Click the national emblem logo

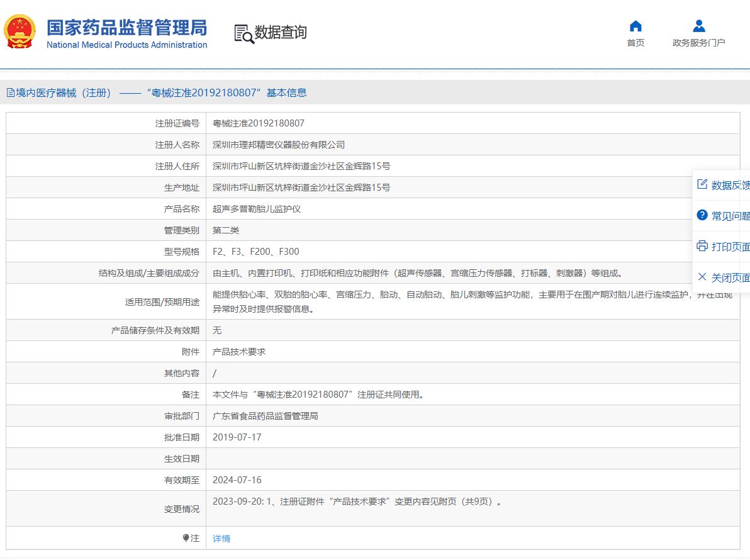pos(20,31)
